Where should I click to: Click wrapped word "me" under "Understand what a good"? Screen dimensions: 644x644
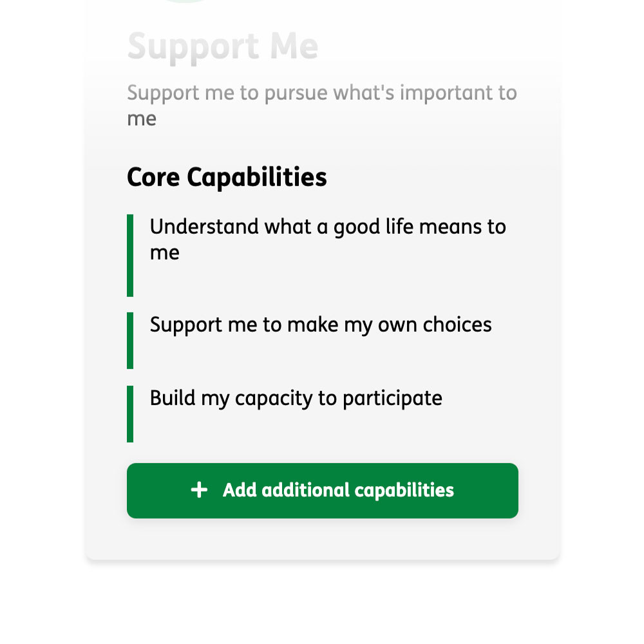pyautogui.click(x=164, y=253)
